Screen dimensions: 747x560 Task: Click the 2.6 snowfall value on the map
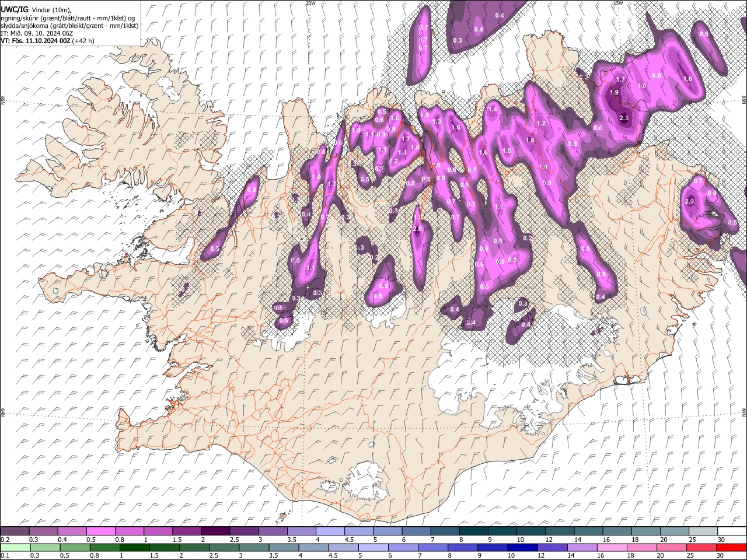(x=417, y=229)
